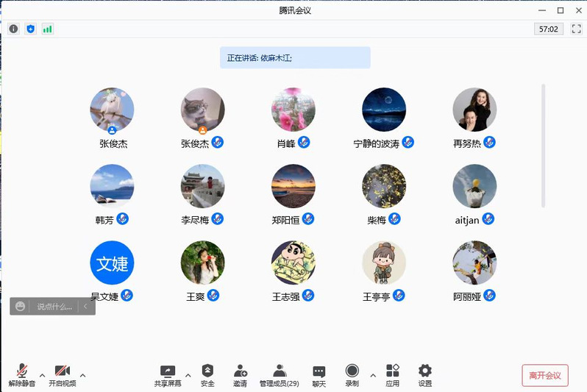The height and width of the screenshot is (392, 587).
Task: Click the 离开会议 leave meeting button
Action: pos(545,376)
